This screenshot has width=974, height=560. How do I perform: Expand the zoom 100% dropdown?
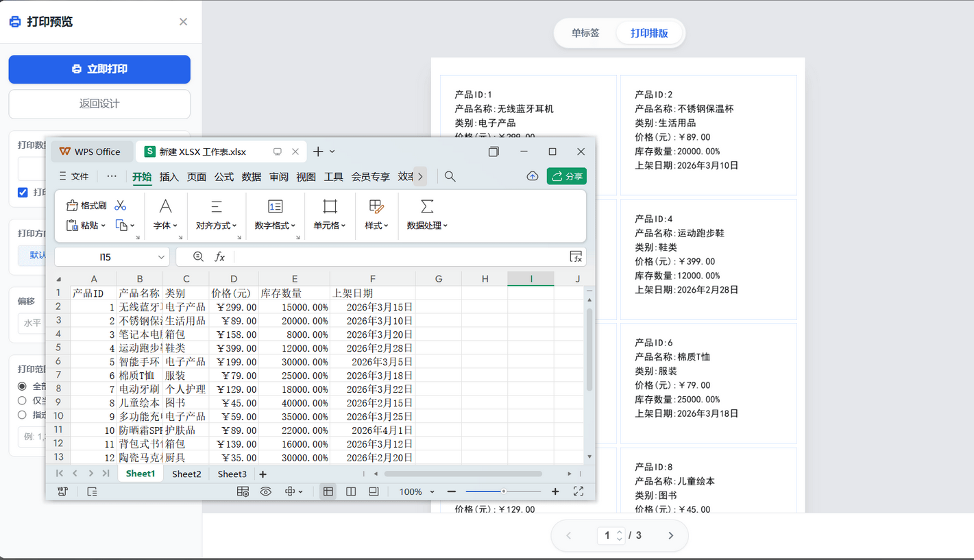(x=432, y=491)
